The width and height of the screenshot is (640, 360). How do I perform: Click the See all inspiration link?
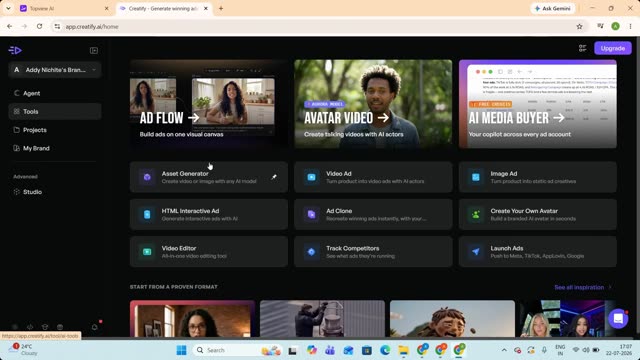click(583, 287)
